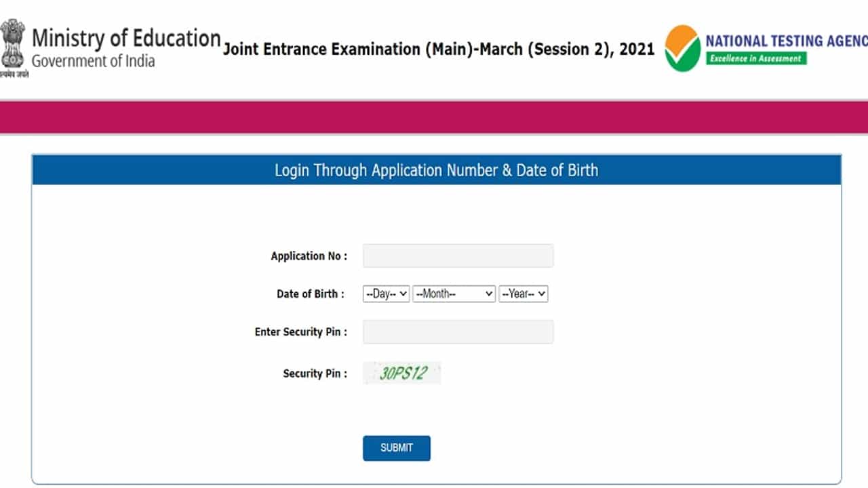Expand the Month dropdown

pos(454,294)
